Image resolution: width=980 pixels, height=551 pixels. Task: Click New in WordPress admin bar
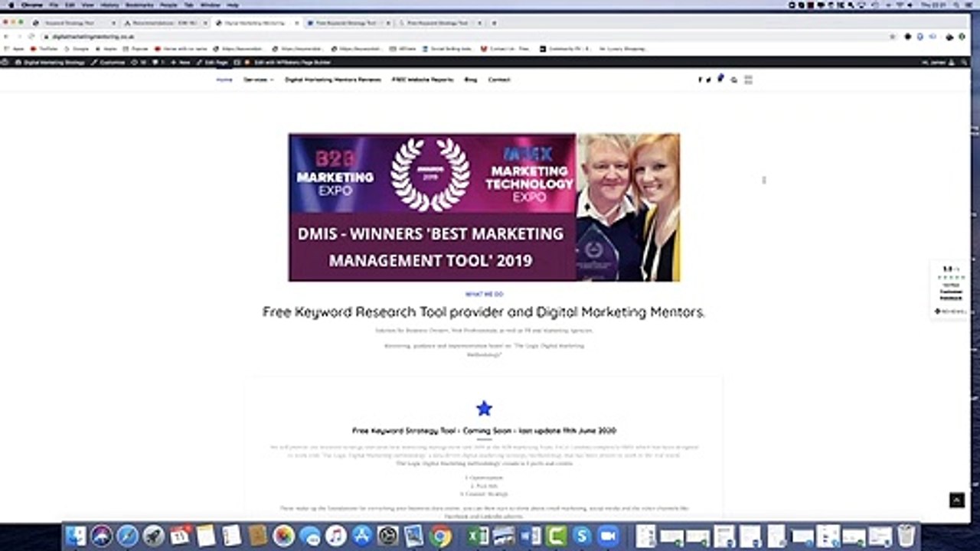pyautogui.click(x=181, y=62)
